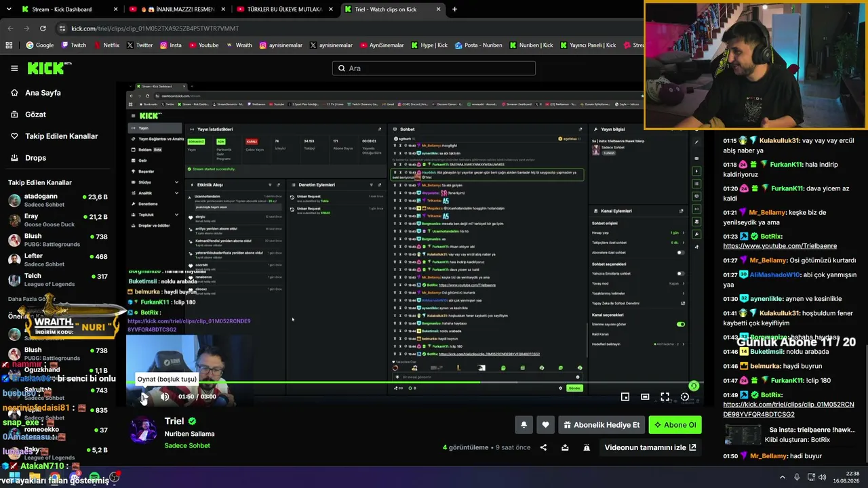
Task: Open the browser tab search chevron
Action: click(10, 9)
